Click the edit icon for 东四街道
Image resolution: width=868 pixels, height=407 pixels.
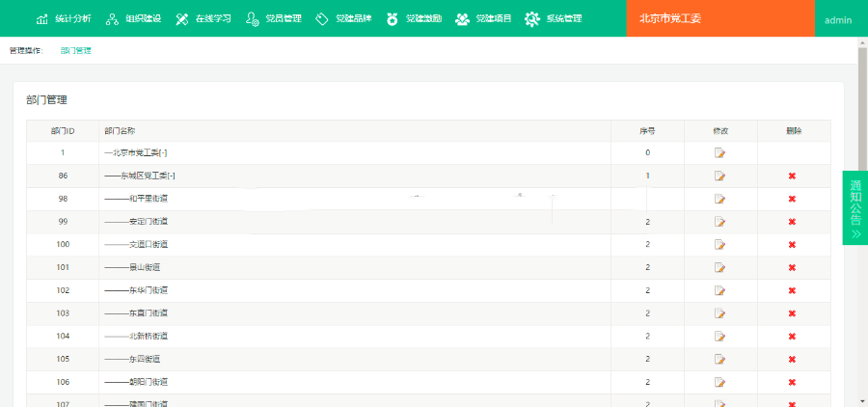(719, 359)
